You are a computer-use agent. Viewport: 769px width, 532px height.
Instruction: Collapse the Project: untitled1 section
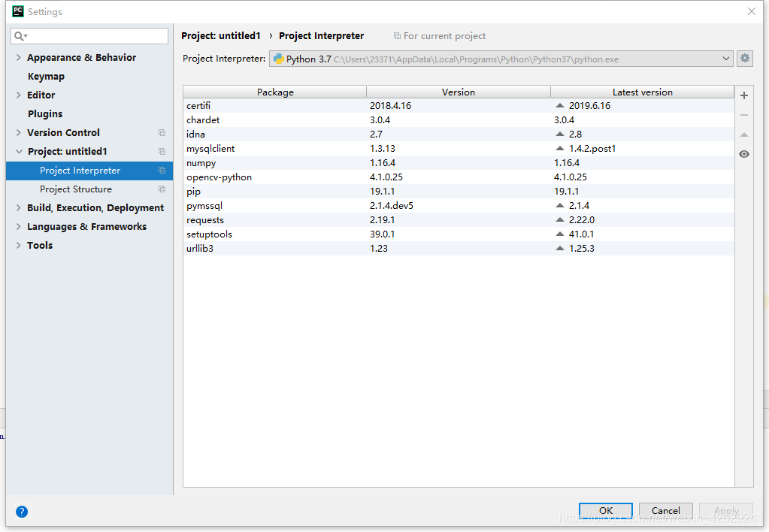[x=19, y=152]
